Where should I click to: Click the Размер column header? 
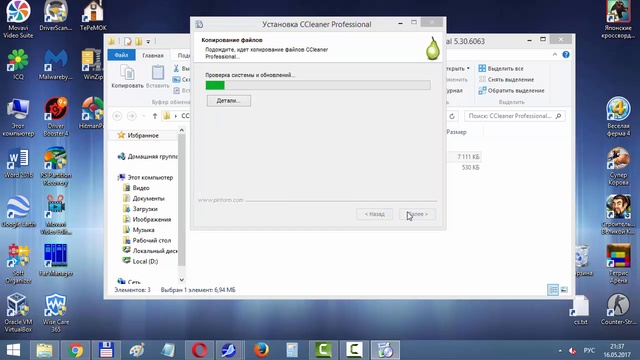[456, 132]
